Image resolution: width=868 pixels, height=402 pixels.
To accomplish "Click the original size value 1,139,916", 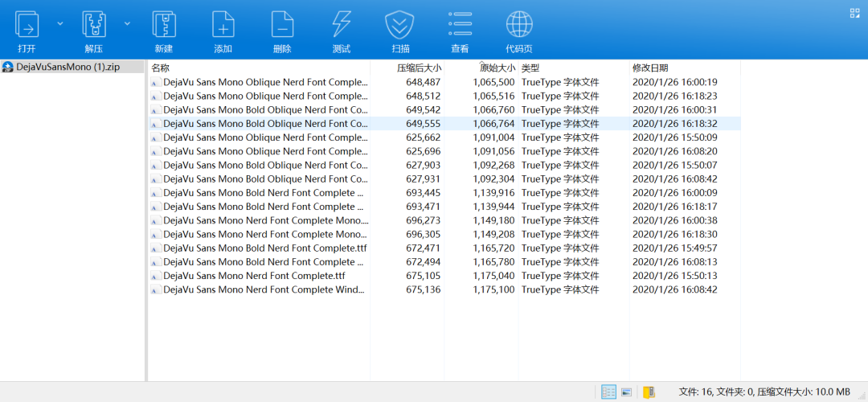I will (493, 193).
